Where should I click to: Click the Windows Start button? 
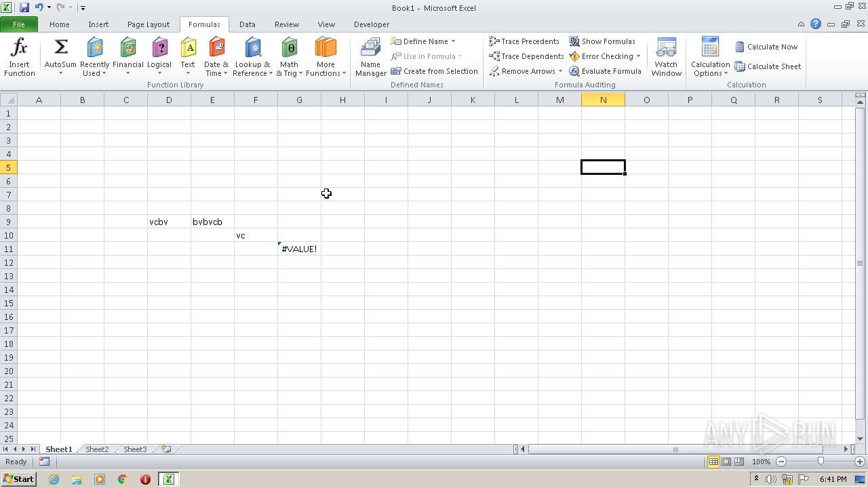18,479
